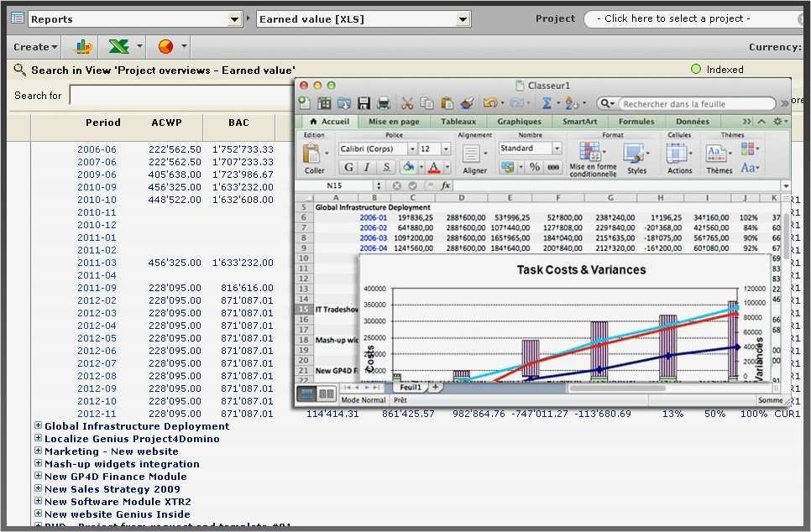Open the Formules ribbon tab
The height and width of the screenshot is (532, 811).
[x=636, y=121]
